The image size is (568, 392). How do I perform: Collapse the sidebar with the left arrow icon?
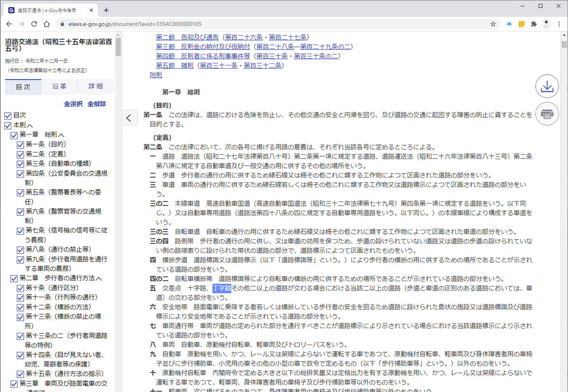(x=130, y=117)
